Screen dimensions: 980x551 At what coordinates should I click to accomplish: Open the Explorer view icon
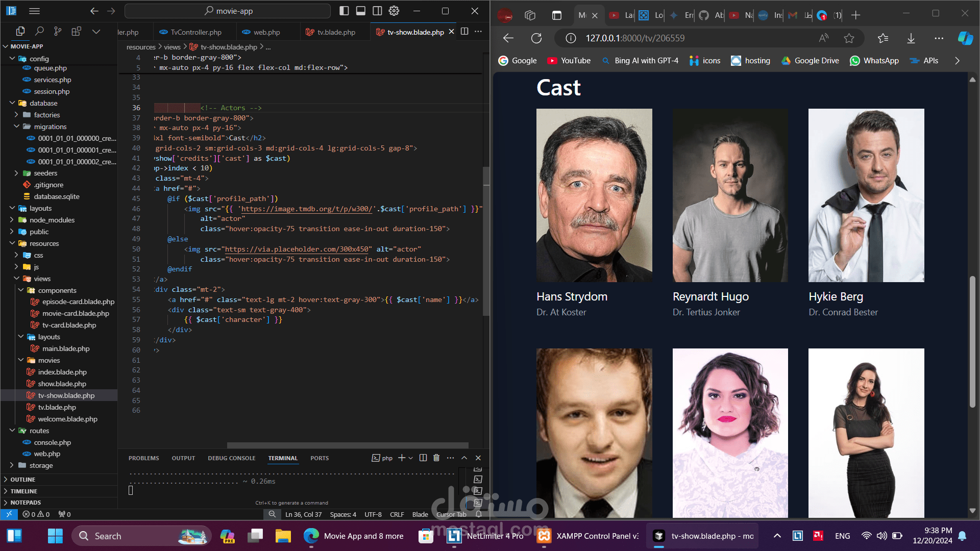click(20, 32)
